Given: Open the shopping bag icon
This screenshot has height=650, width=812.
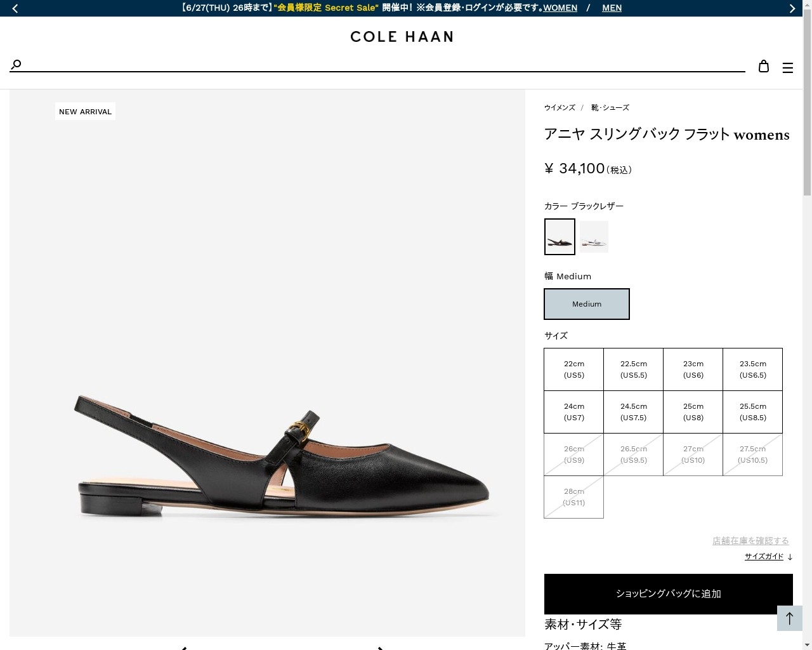Looking at the screenshot, I should tap(764, 66).
